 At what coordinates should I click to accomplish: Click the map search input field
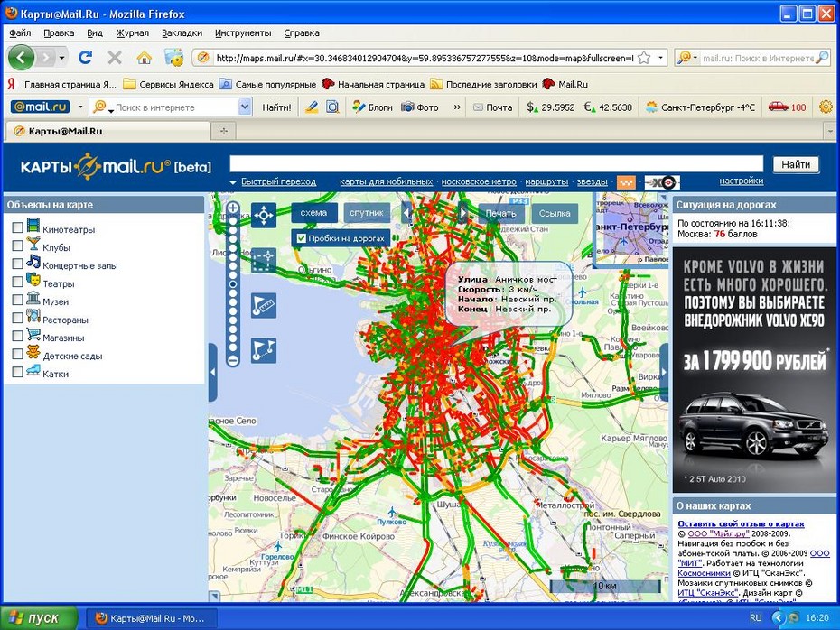[496, 163]
